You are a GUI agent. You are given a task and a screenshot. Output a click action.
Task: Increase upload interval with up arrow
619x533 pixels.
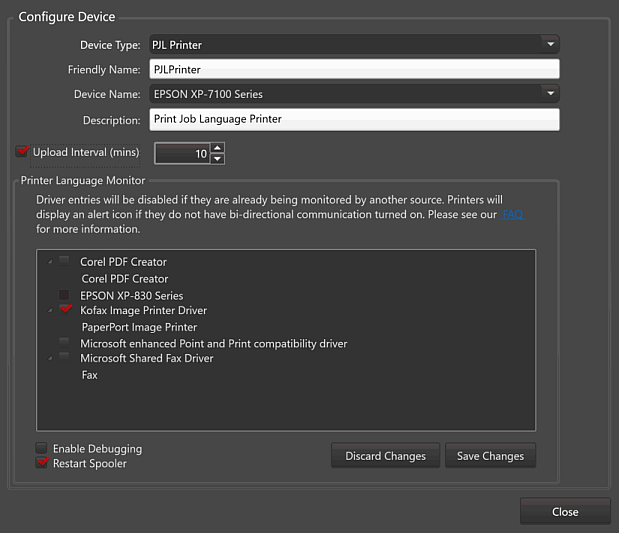pos(218,148)
